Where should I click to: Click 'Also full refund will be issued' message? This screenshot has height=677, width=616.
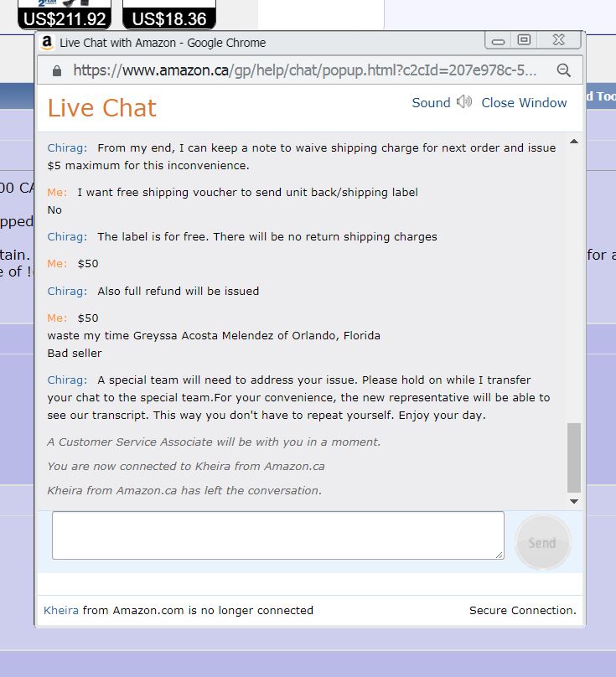[x=178, y=291]
